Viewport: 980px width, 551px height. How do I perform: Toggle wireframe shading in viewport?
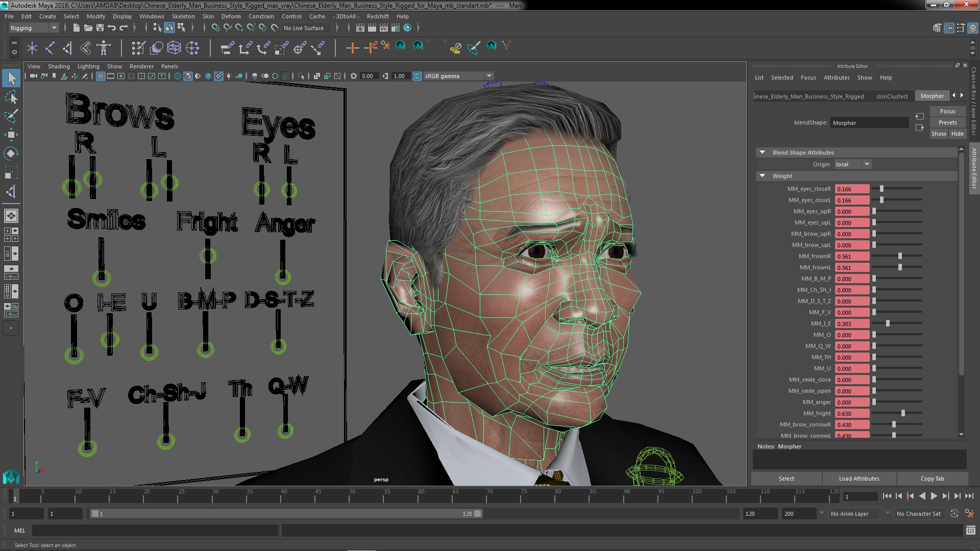[178, 76]
